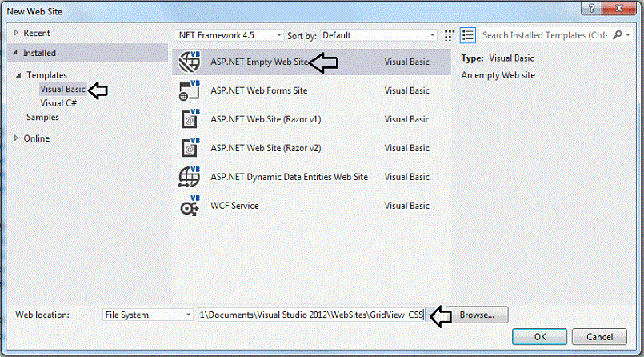Click the Browse... button

(477, 315)
